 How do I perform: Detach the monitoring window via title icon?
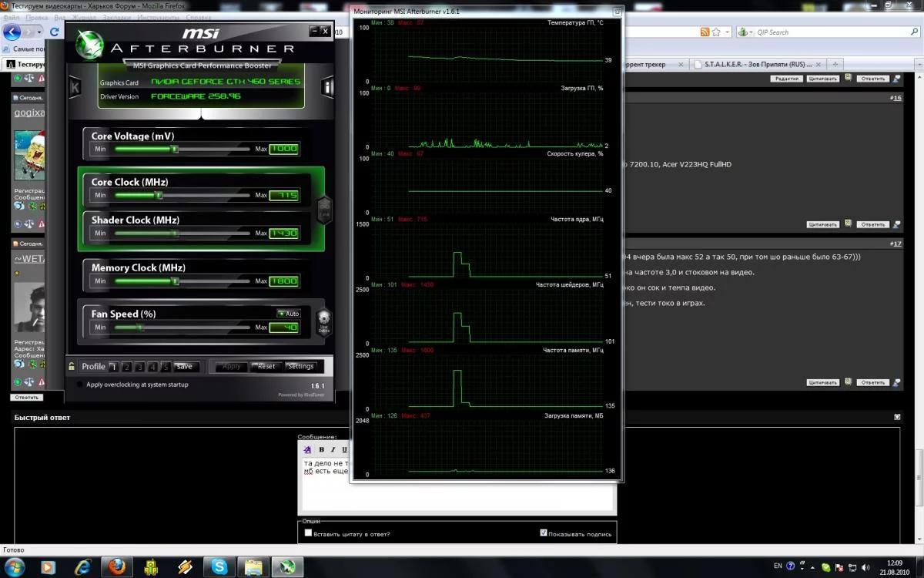[x=617, y=12]
